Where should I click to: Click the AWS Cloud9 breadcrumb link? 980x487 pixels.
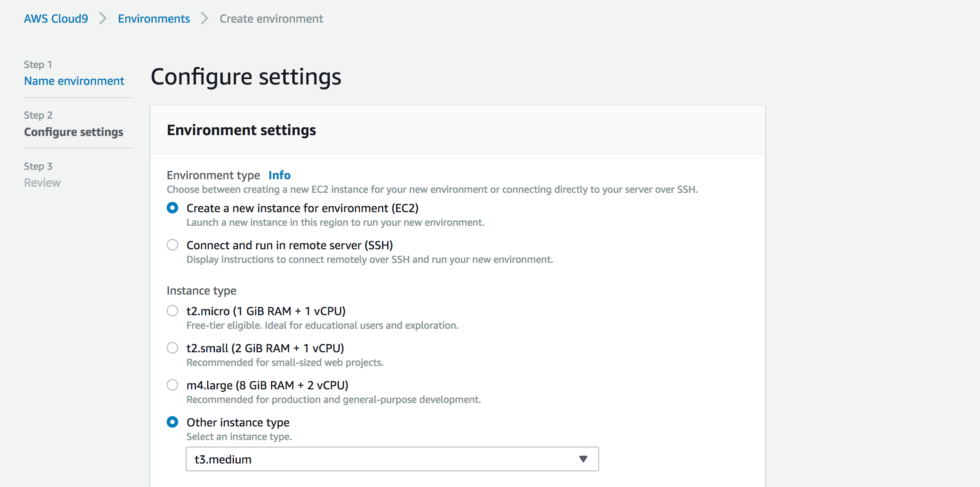point(56,19)
